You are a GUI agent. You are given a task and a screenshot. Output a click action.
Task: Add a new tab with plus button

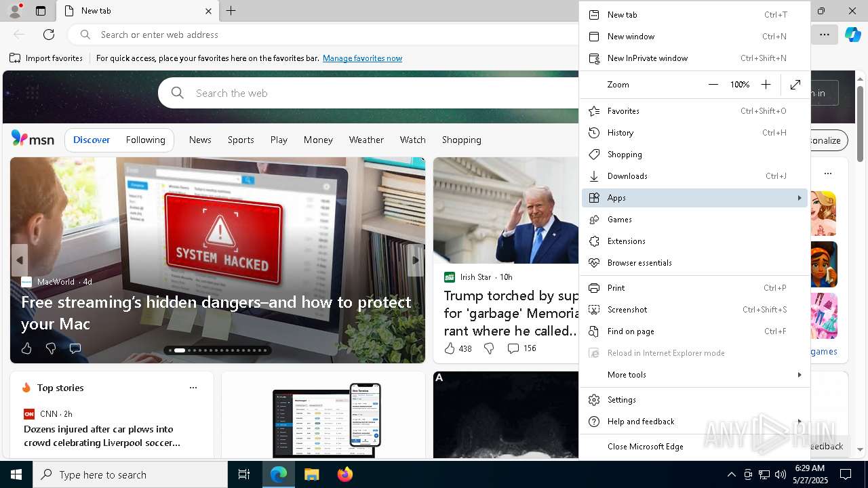[x=231, y=11]
